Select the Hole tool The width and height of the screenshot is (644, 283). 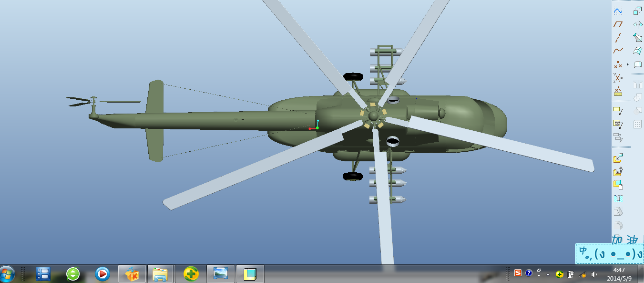[x=618, y=198]
